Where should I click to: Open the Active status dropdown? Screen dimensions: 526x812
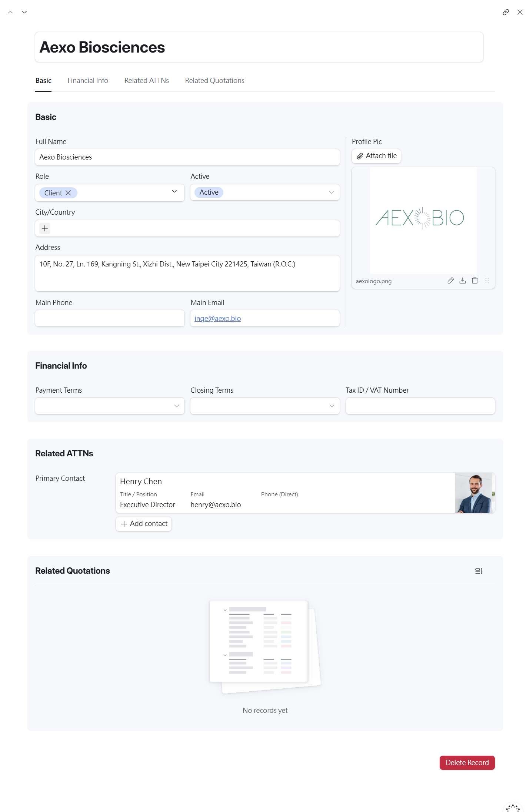[x=331, y=192]
